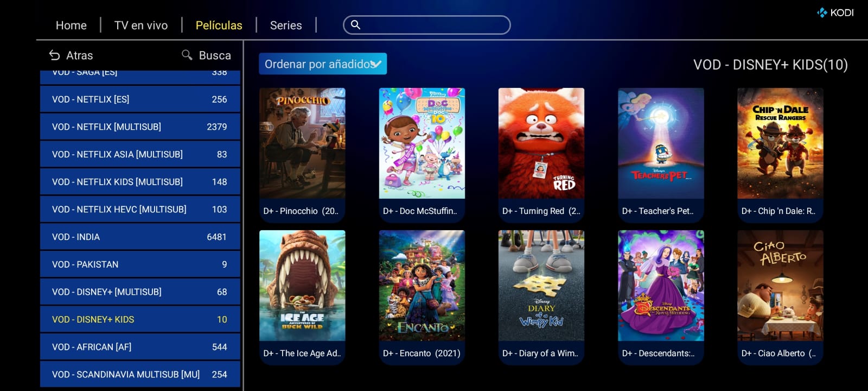The width and height of the screenshot is (868, 391).
Task: Open Chip 'n Dale Rescue Rangers poster
Action: [780, 143]
